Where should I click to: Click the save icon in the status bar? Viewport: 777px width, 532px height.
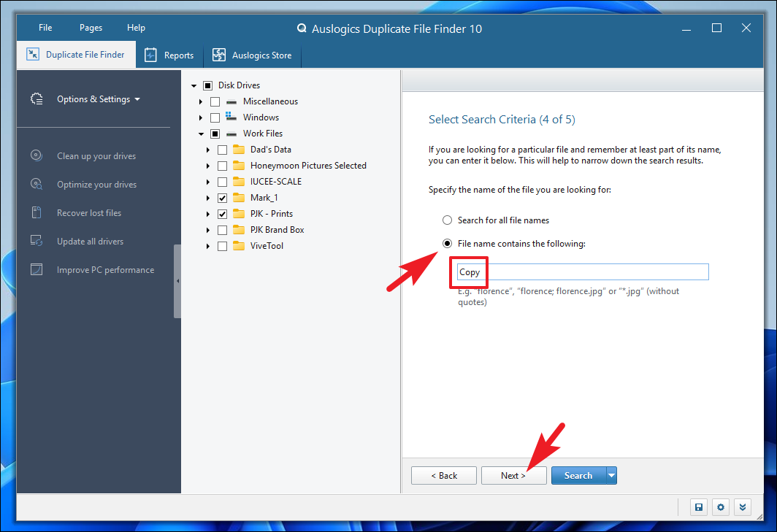pyautogui.click(x=699, y=506)
